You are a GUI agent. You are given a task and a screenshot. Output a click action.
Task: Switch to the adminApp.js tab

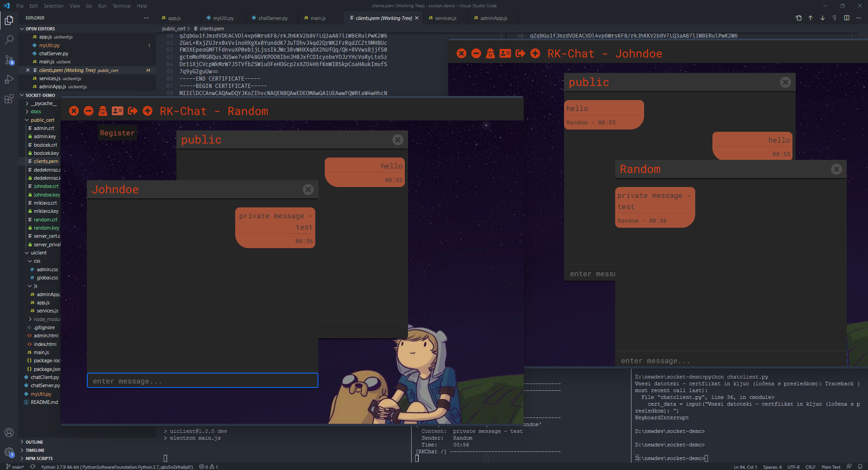coord(493,18)
